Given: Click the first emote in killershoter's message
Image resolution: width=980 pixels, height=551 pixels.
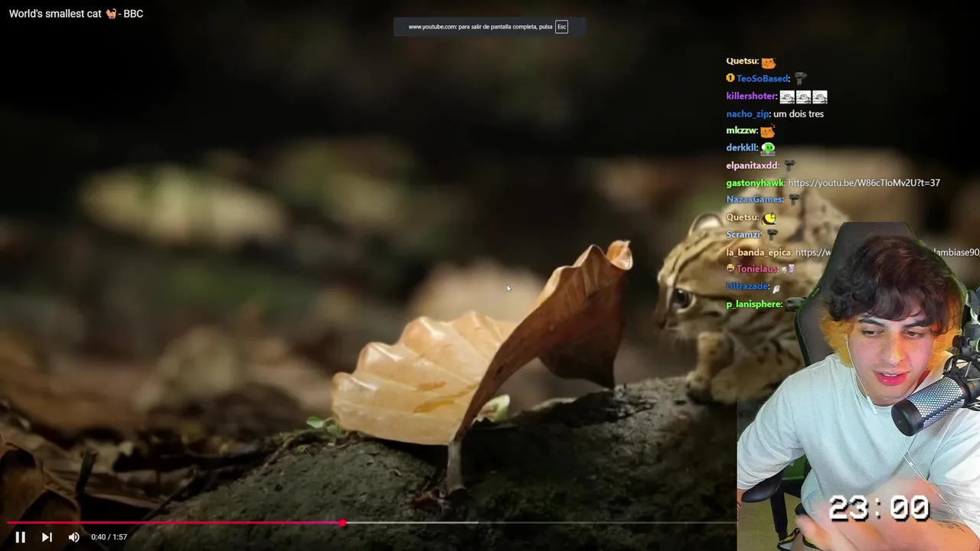Looking at the screenshot, I should [x=787, y=97].
